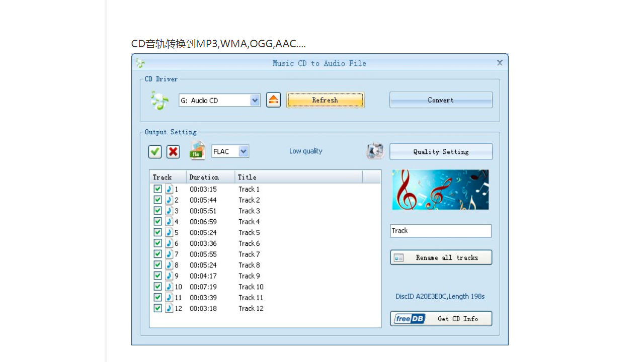Image resolution: width=644 pixels, height=362 pixels.
Task: Click the FLAC file format icon
Action: pos(197,151)
